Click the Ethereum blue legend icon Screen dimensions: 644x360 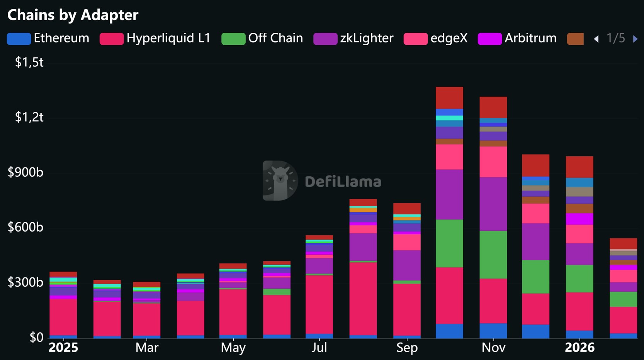point(19,39)
